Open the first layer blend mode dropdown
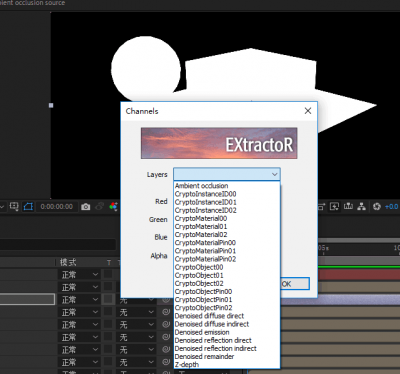400x374 pixels. [80, 275]
